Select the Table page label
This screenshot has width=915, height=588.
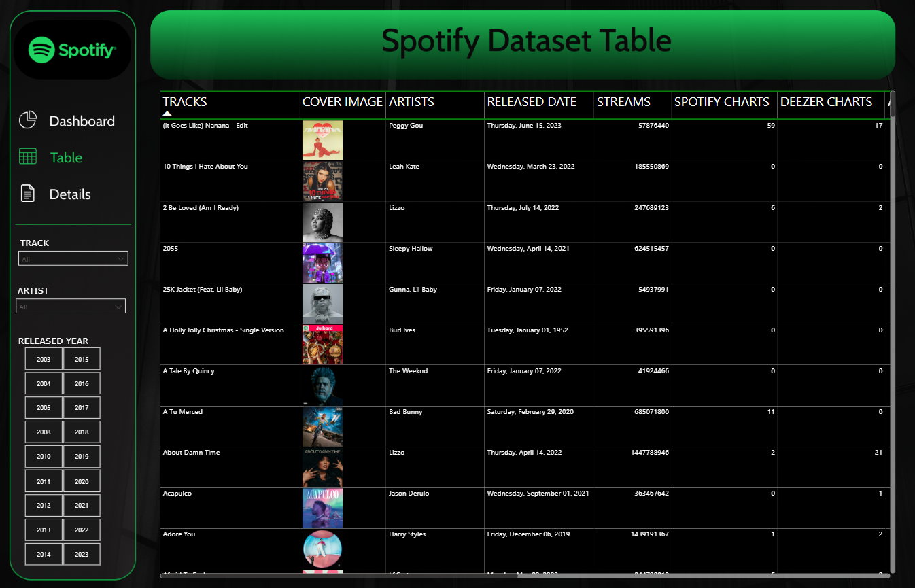[66, 158]
